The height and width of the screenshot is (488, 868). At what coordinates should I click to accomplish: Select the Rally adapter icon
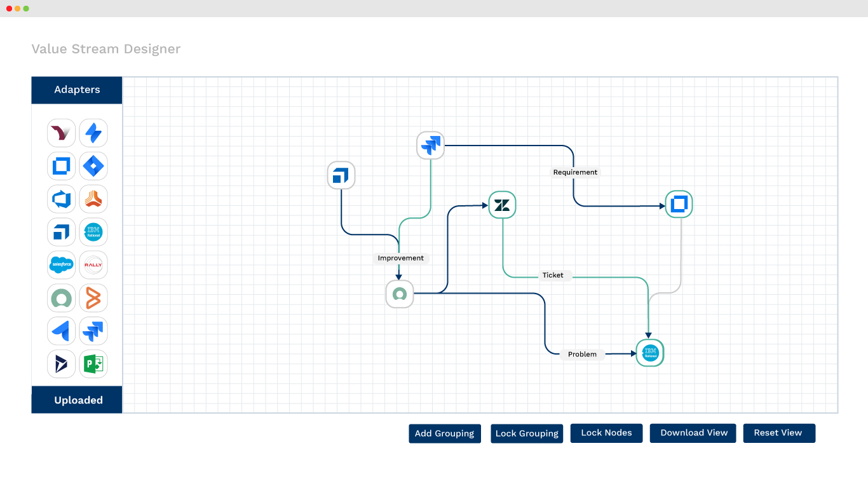coord(93,265)
